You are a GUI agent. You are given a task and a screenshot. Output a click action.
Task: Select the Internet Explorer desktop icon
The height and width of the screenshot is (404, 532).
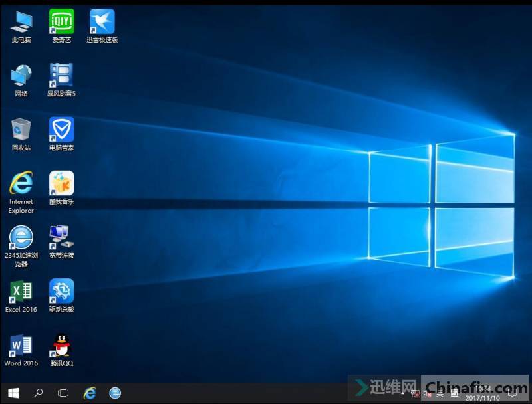pyautogui.click(x=21, y=192)
